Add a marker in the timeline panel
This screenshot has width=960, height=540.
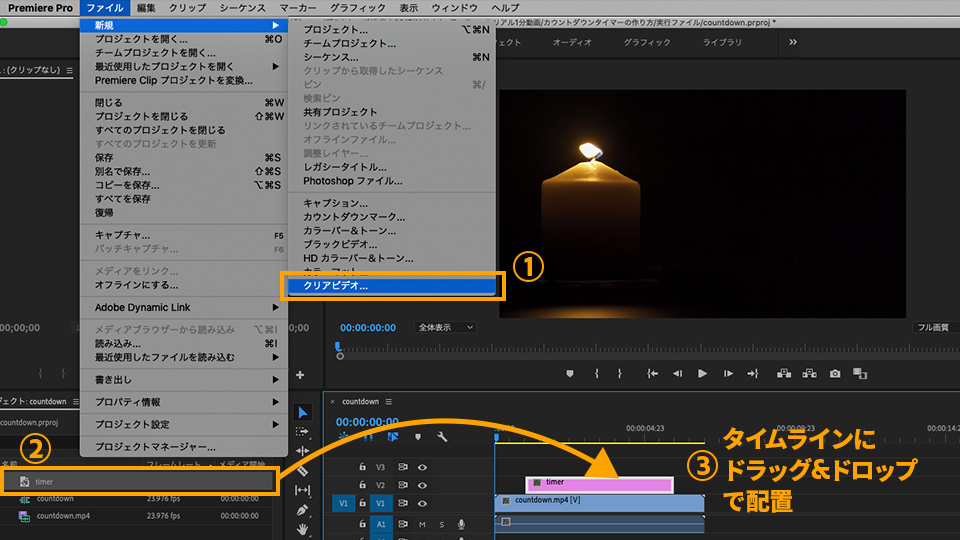(x=418, y=437)
